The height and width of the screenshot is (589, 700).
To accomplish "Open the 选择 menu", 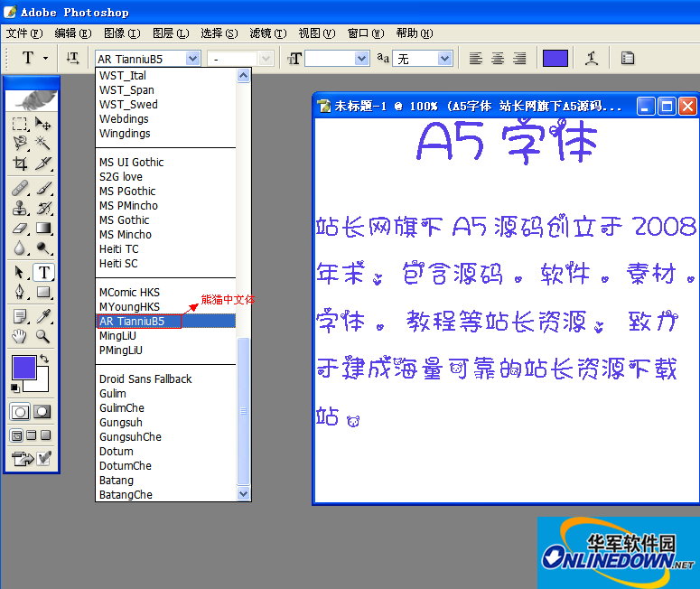I will 219,33.
